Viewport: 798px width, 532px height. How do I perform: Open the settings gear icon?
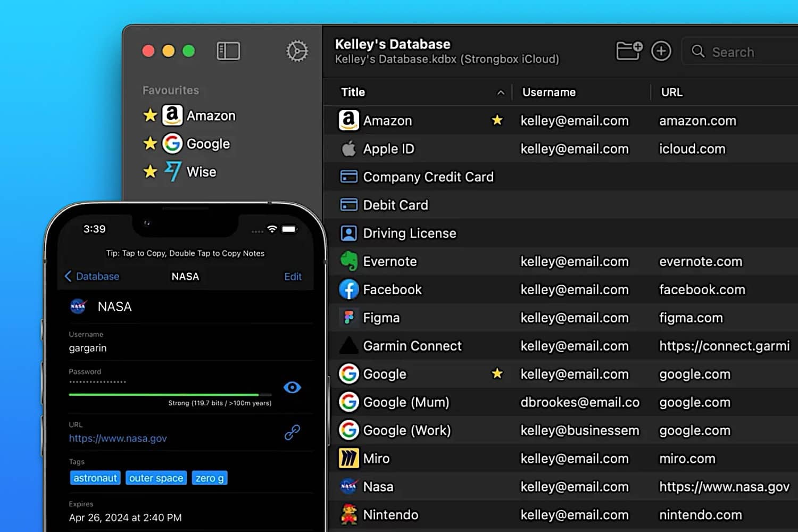(297, 51)
